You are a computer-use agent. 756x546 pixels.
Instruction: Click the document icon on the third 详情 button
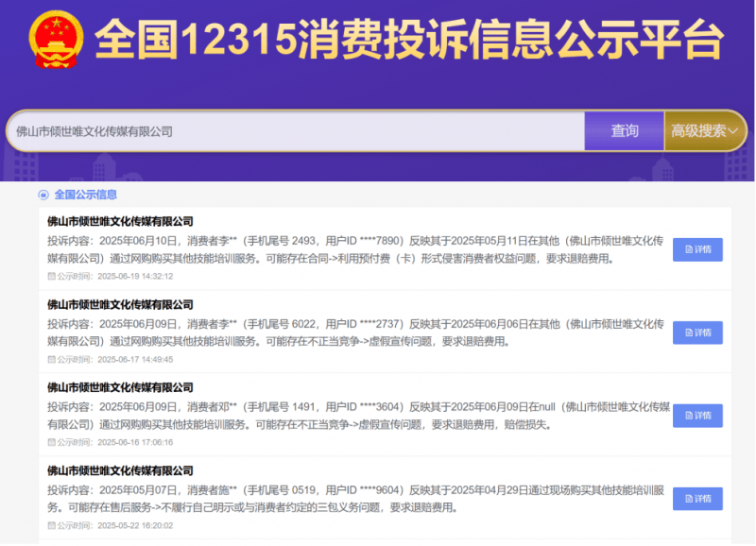[689, 415]
